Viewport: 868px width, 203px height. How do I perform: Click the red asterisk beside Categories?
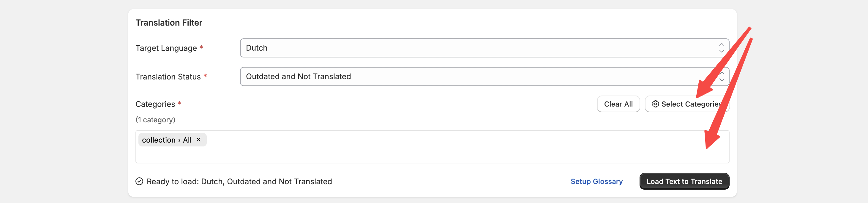coord(180,103)
